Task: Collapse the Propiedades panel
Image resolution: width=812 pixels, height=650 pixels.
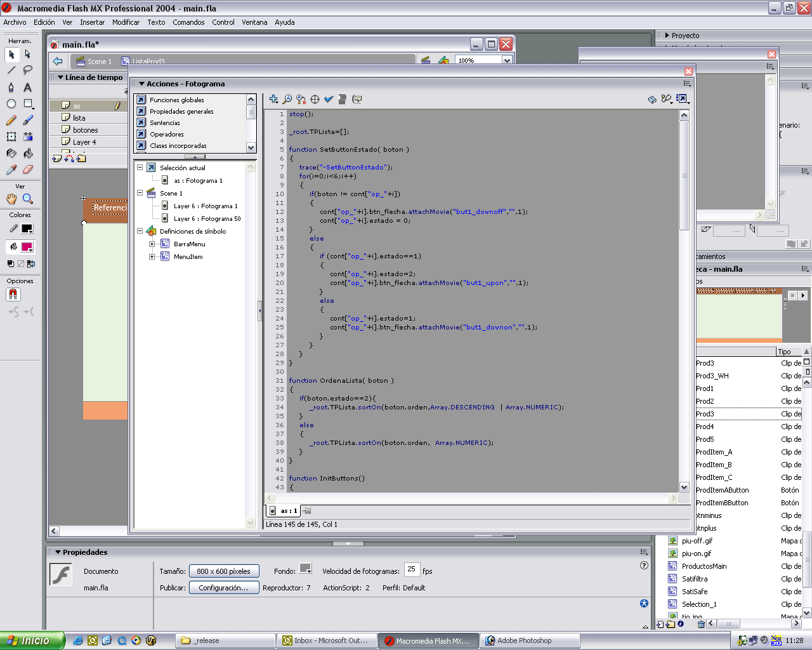Action: click(58, 552)
